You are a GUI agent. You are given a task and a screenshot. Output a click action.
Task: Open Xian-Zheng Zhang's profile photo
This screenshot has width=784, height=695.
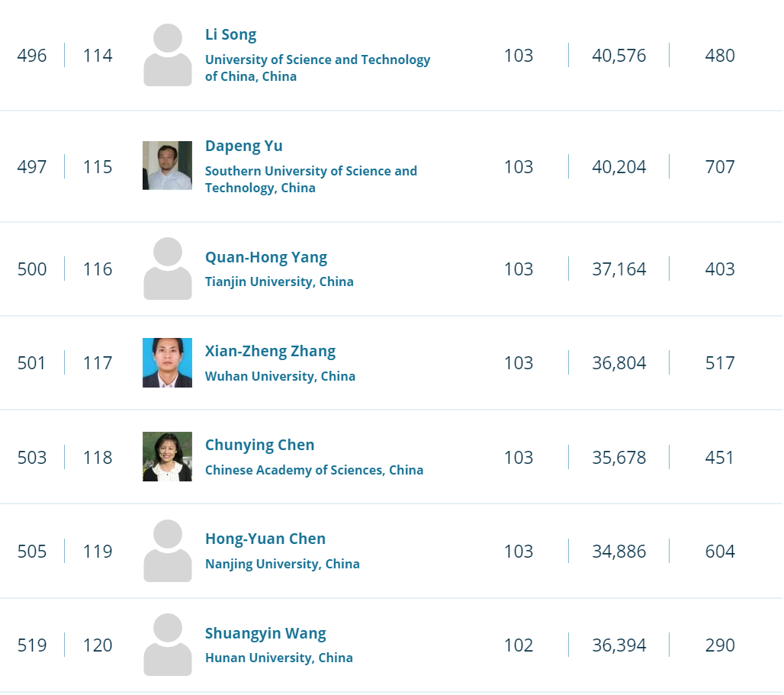coord(168,363)
